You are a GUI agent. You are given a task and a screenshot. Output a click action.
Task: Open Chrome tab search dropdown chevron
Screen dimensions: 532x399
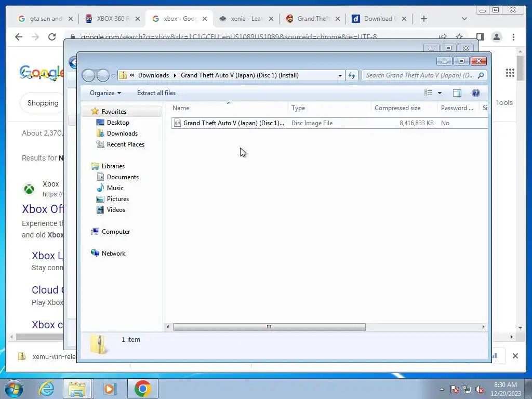coord(464,19)
